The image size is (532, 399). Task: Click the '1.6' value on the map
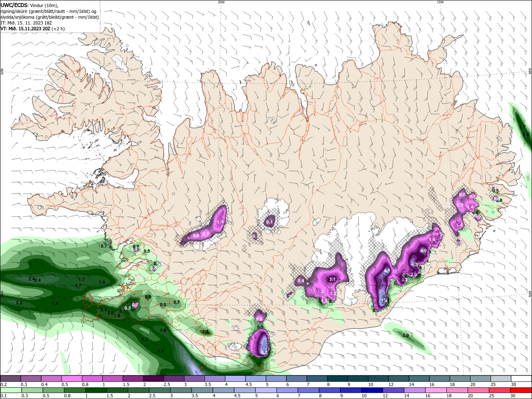(431, 239)
